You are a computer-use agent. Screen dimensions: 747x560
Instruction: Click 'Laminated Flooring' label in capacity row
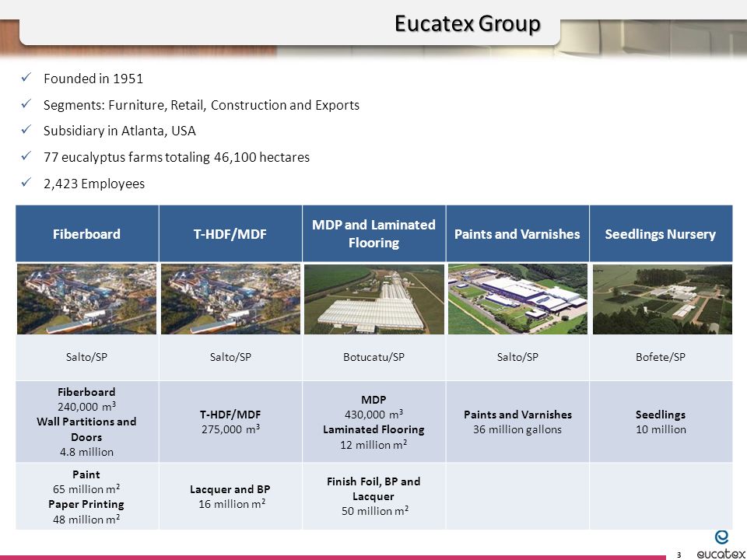pos(374,429)
